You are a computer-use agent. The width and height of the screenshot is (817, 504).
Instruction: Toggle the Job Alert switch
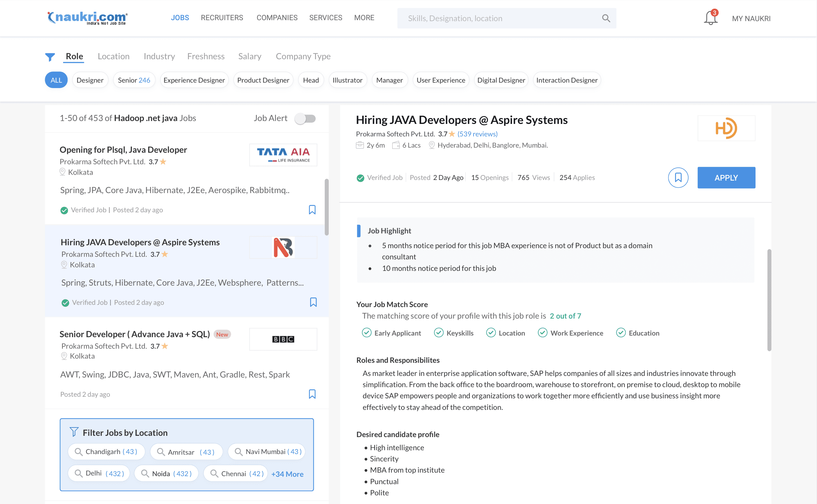305,118
